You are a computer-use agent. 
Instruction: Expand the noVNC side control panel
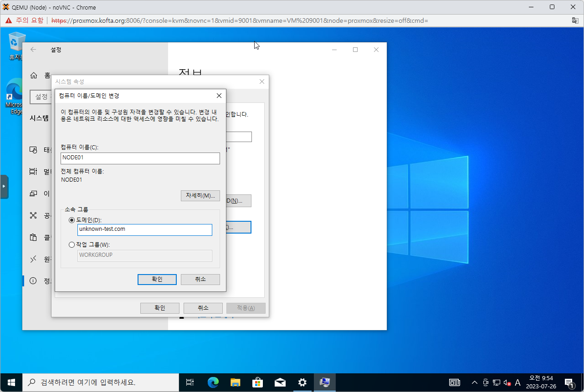click(x=4, y=187)
